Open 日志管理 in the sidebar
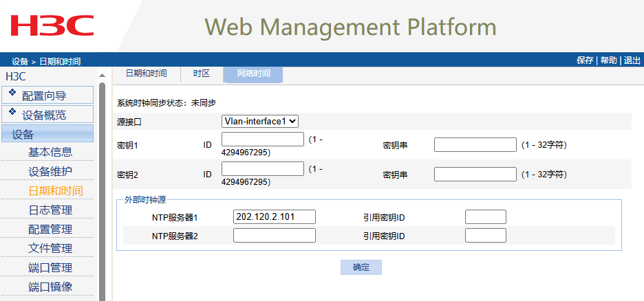This screenshot has width=644, height=301. [50, 210]
